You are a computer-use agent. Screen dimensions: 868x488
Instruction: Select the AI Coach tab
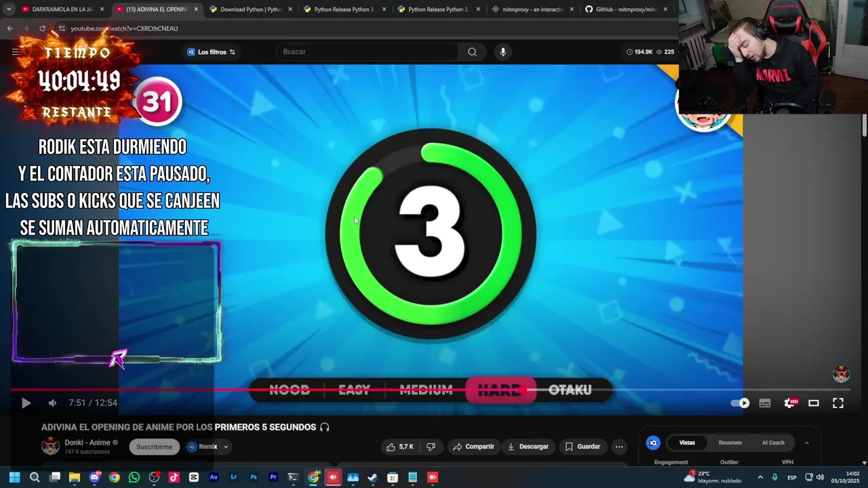point(773,443)
